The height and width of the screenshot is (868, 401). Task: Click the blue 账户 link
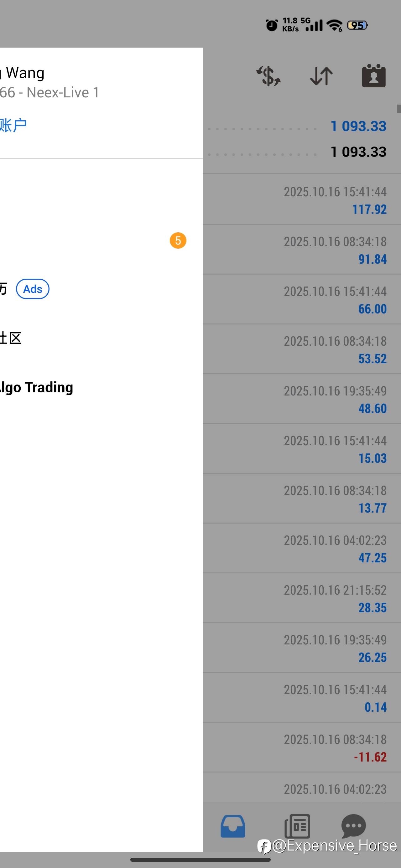[13, 125]
